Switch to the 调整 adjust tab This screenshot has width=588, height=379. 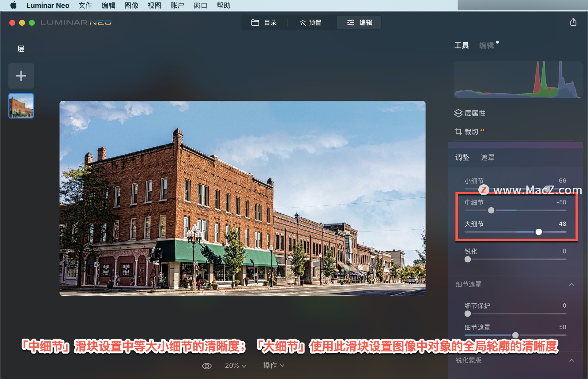tap(462, 158)
